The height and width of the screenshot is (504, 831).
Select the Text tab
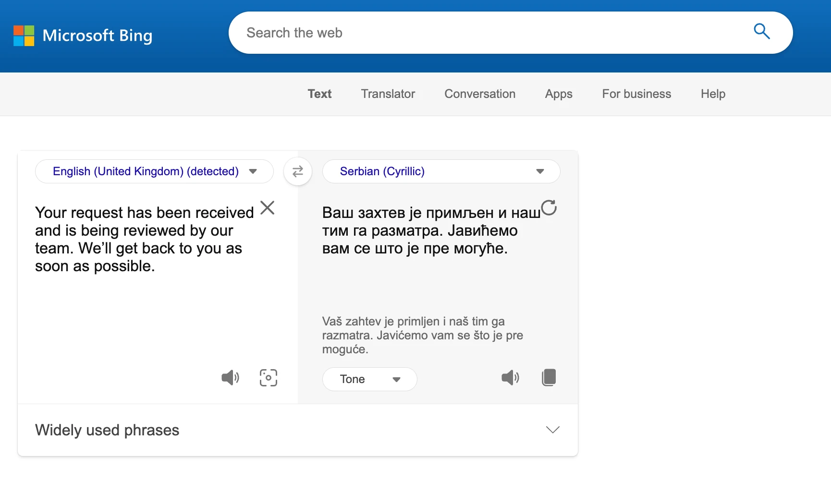point(319,94)
